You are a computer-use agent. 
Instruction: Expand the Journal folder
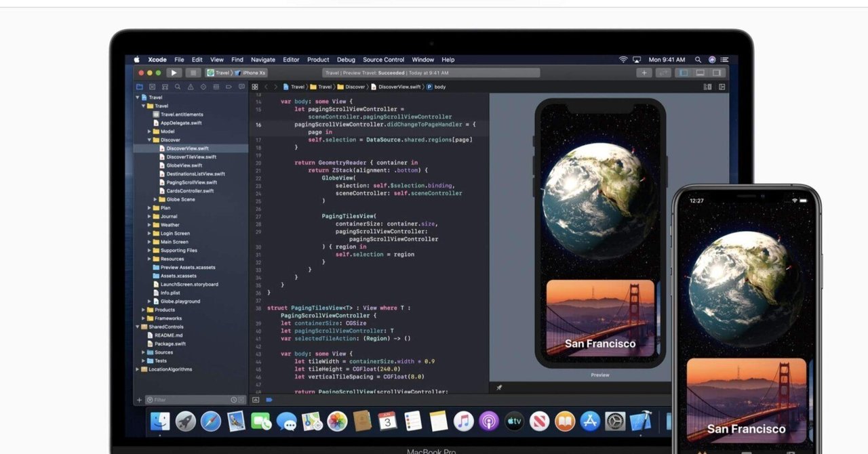pos(149,216)
